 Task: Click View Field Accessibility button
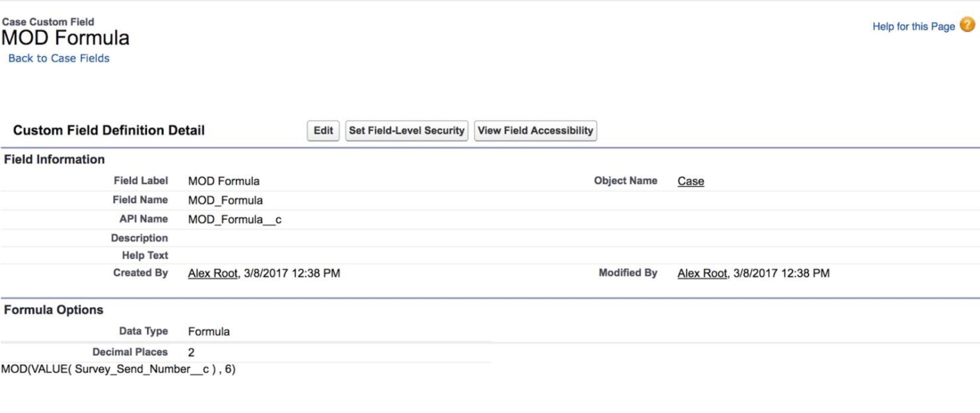point(535,131)
